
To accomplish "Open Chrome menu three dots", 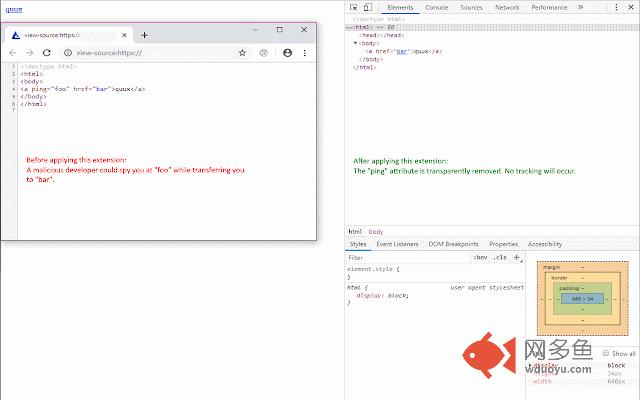I will coord(304,53).
